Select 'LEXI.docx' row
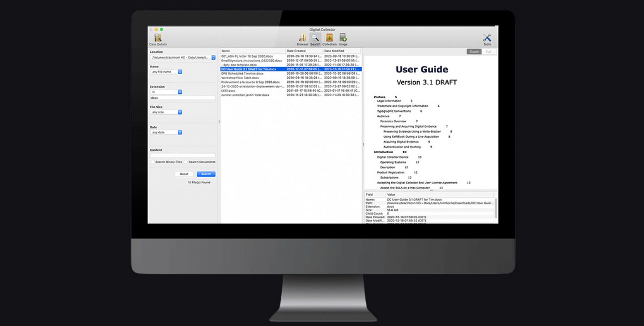The width and height of the screenshot is (644, 326). pyautogui.click(x=291, y=91)
